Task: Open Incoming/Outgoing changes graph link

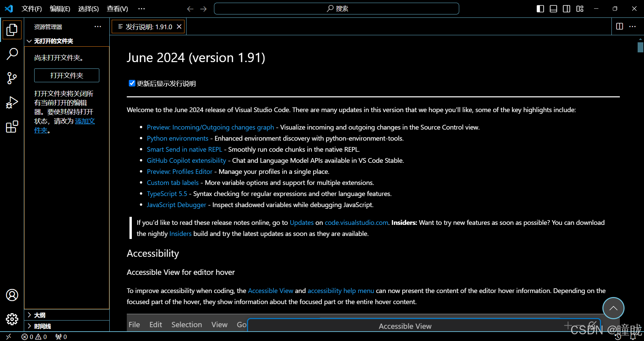Action: tap(210, 127)
